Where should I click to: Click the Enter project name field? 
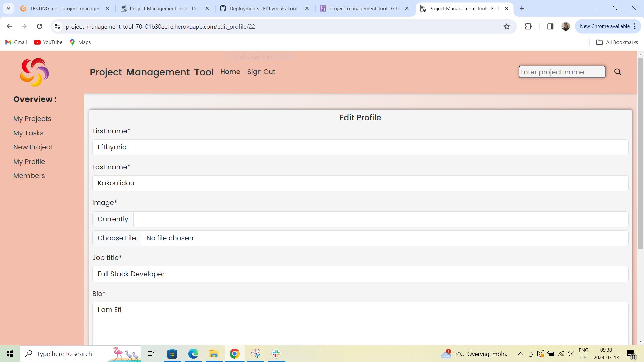562,72
